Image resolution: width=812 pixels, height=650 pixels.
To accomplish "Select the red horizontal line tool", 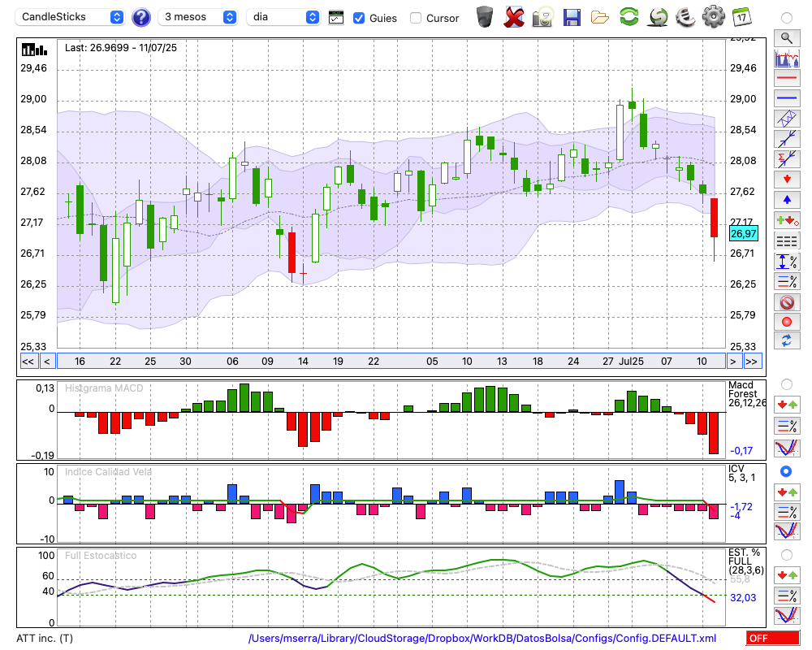I will click(x=787, y=78).
